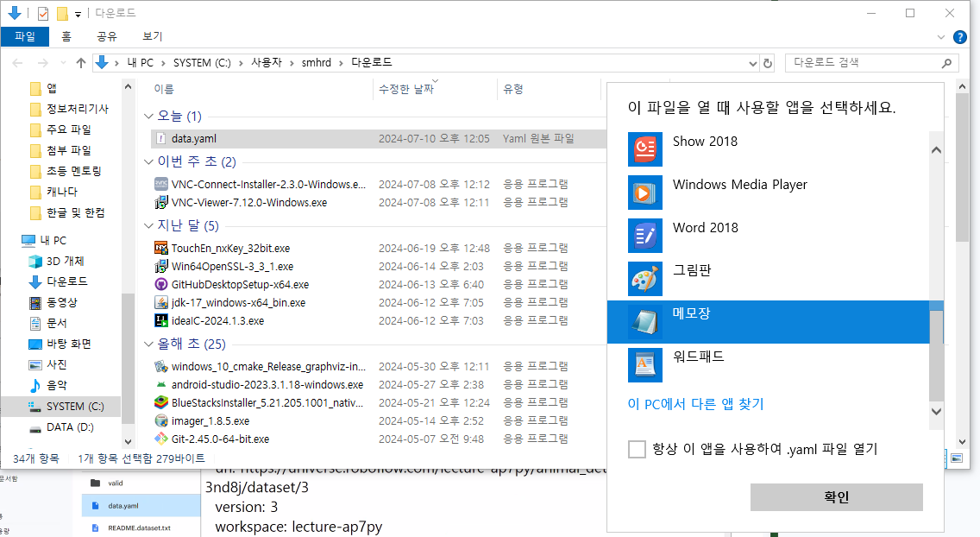Select data.yaml in the background file tree
Screen dimensions: 980x537
click(x=123, y=506)
